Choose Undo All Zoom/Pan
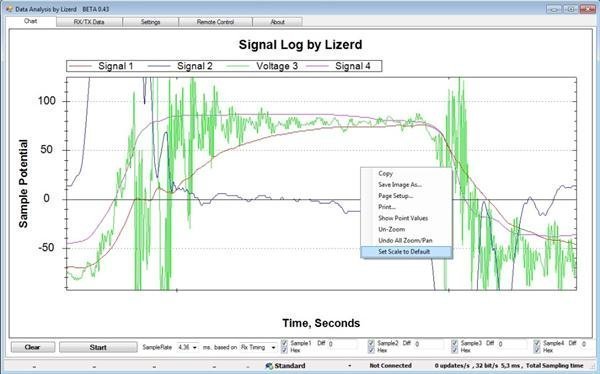This screenshot has width=600, height=374. [406, 240]
